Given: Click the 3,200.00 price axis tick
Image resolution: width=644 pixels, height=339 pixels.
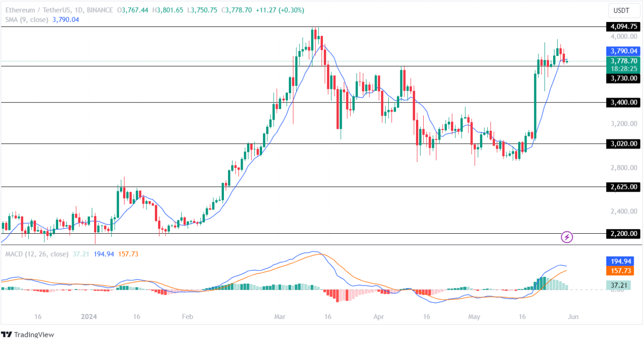Looking at the screenshot, I should [x=624, y=124].
